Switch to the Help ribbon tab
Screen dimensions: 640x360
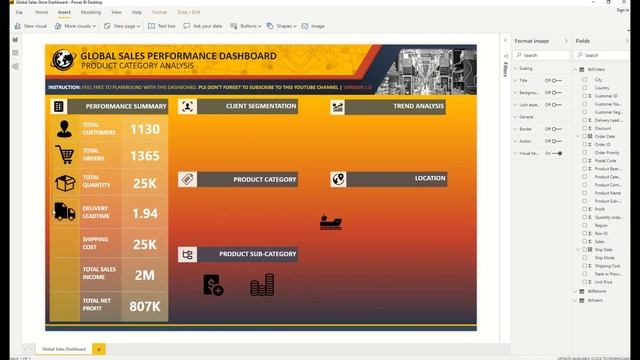[137, 12]
